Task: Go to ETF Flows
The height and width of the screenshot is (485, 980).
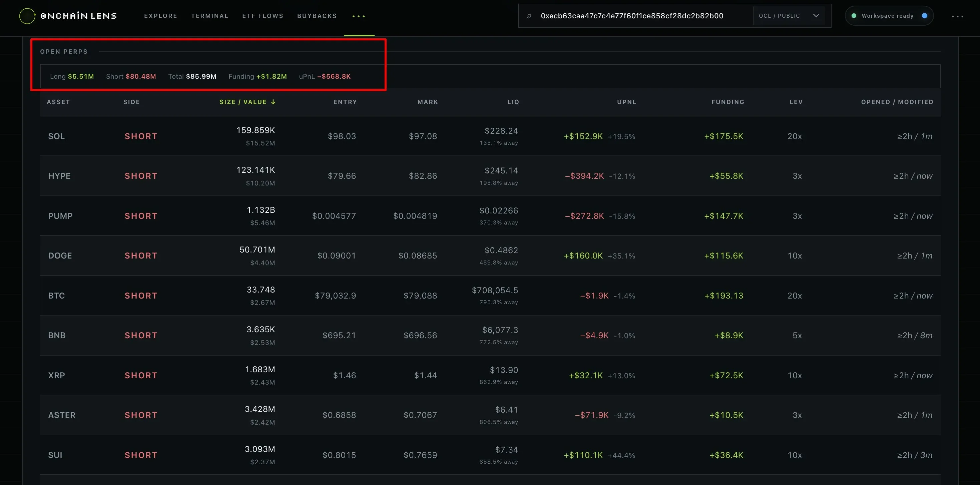Action: [263, 16]
